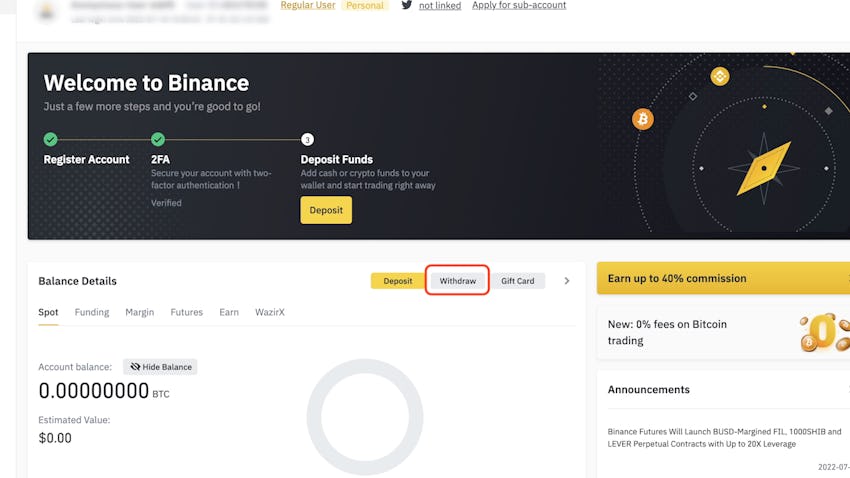Click the Regular User link

[x=307, y=5]
